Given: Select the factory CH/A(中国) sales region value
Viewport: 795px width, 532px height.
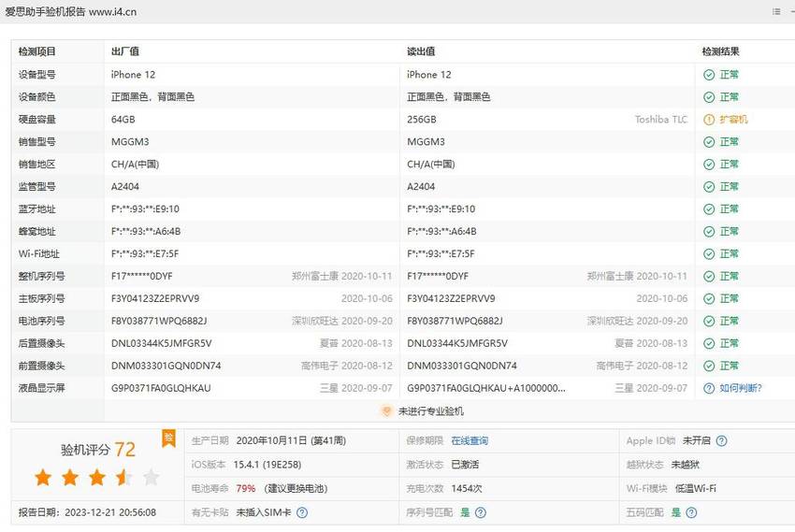Looking at the screenshot, I should point(135,165).
